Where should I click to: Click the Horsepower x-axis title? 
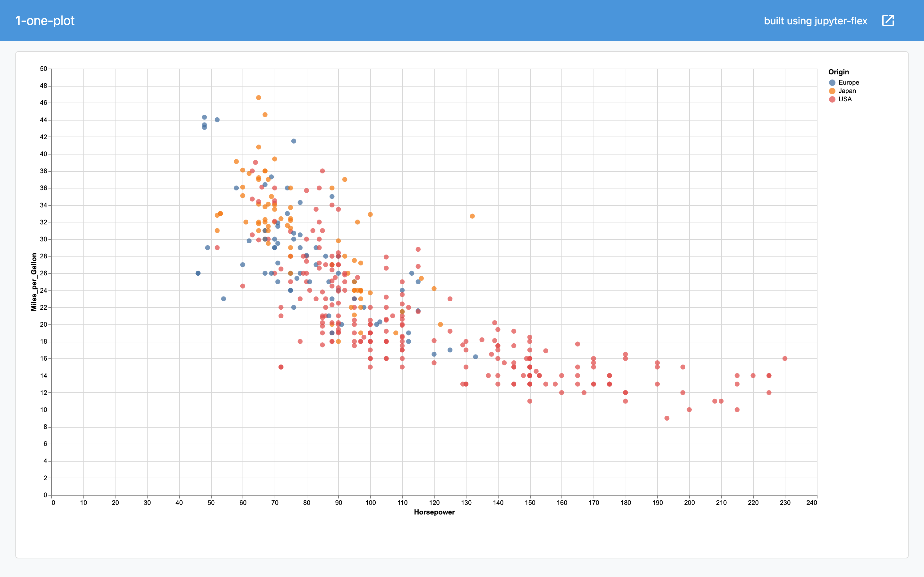coord(434,512)
